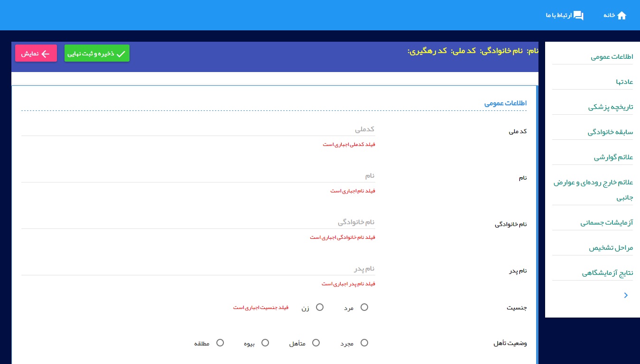Click the arrow icon on the نمایش button

pos(46,54)
